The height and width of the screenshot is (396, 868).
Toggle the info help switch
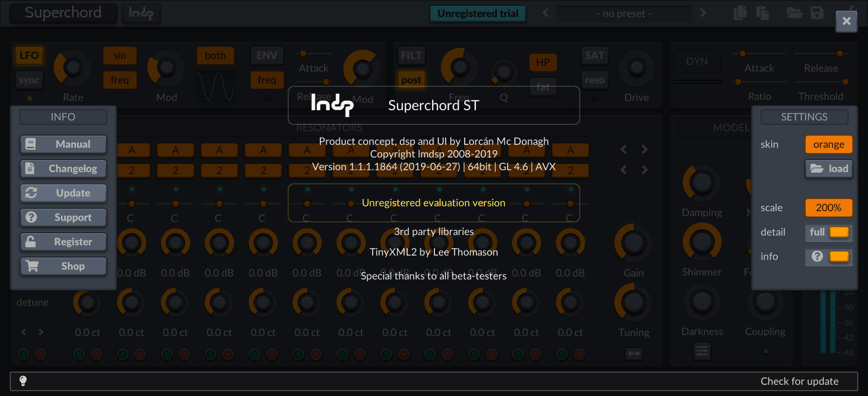[x=829, y=257]
